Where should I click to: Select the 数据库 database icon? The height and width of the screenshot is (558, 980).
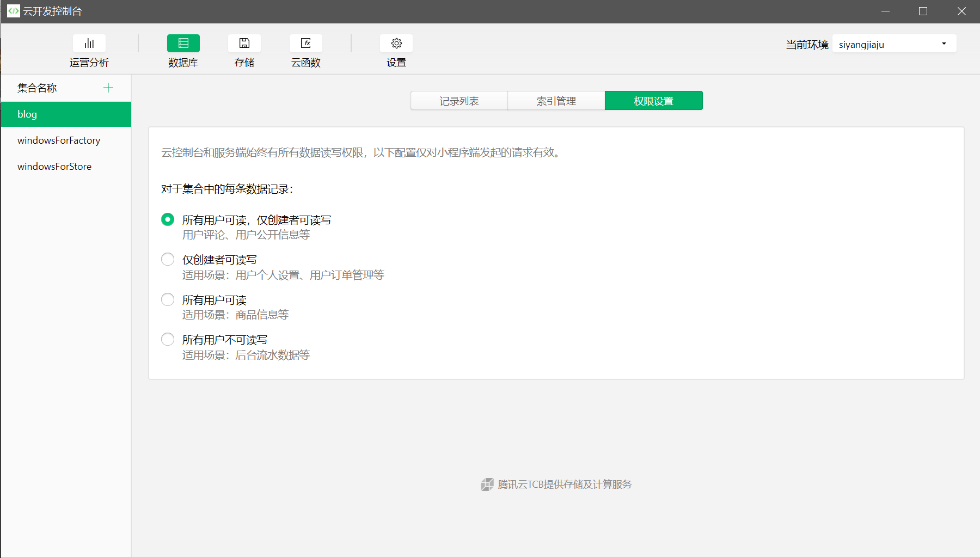click(183, 44)
